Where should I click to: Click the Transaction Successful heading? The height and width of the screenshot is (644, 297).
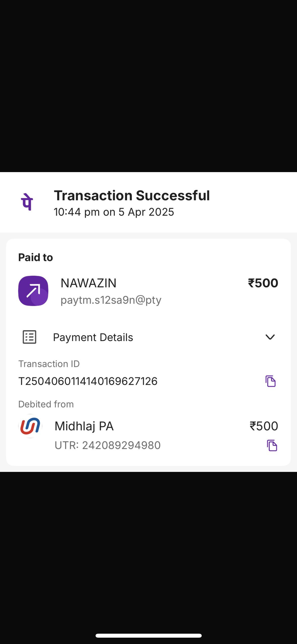point(132,196)
